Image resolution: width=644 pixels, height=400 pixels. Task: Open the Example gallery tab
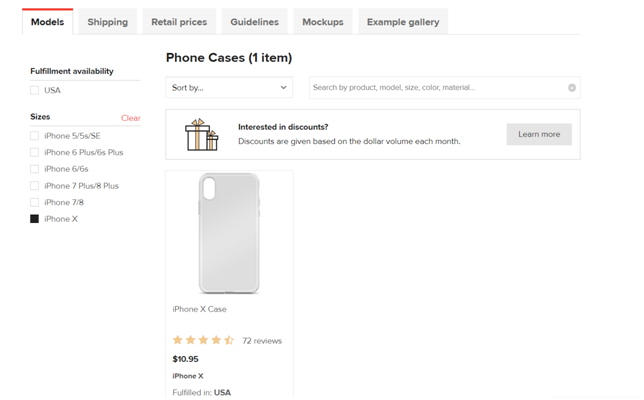(403, 22)
